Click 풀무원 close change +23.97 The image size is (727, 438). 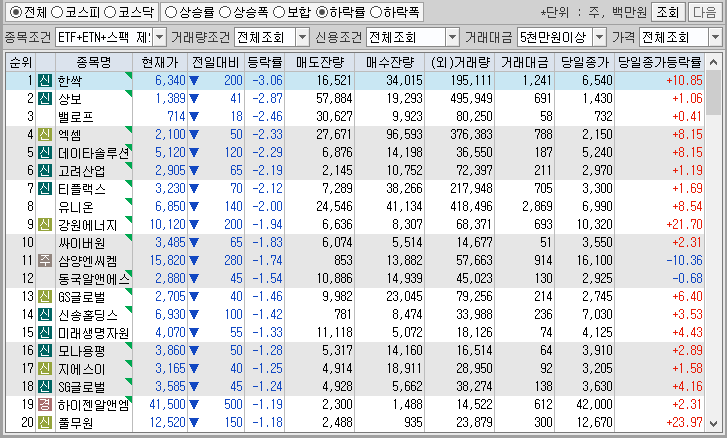pos(684,423)
